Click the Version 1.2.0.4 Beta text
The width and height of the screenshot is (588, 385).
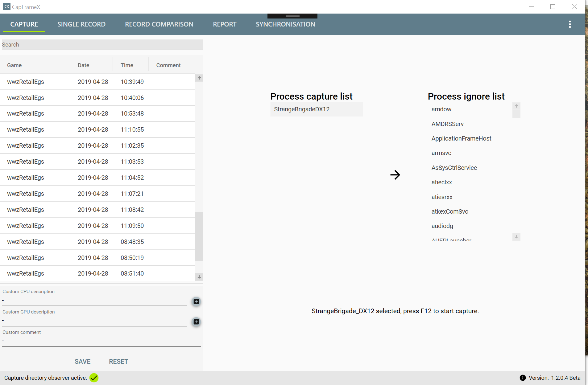[x=554, y=378]
